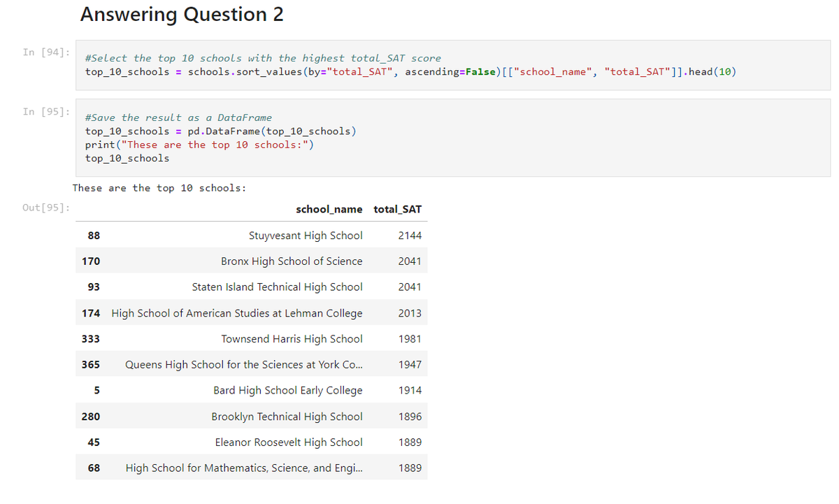Click the 'Answering Question 2' heading
Screen dimensions: 839x504
pyautogui.click(x=182, y=15)
